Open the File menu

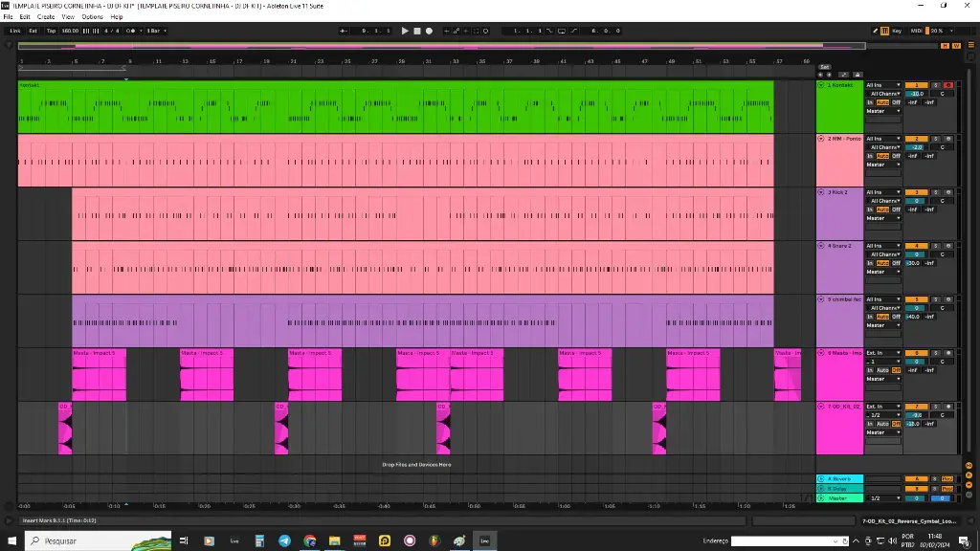pyautogui.click(x=8, y=17)
